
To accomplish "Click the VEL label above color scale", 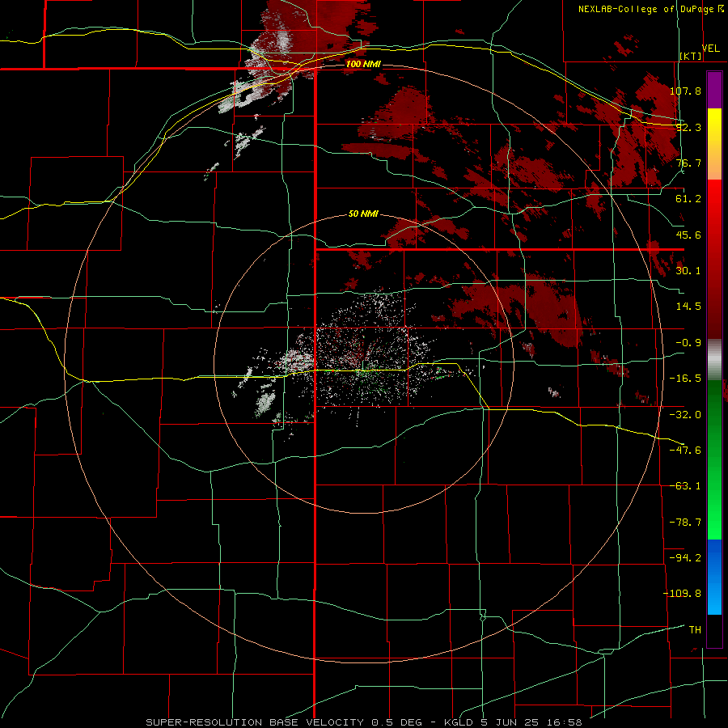I will [711, 49].
